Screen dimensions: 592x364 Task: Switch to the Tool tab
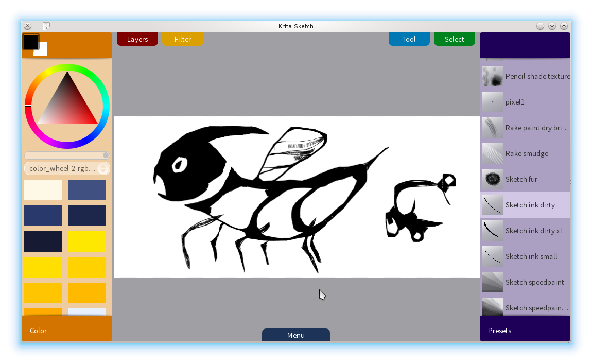tap(409, 39)
